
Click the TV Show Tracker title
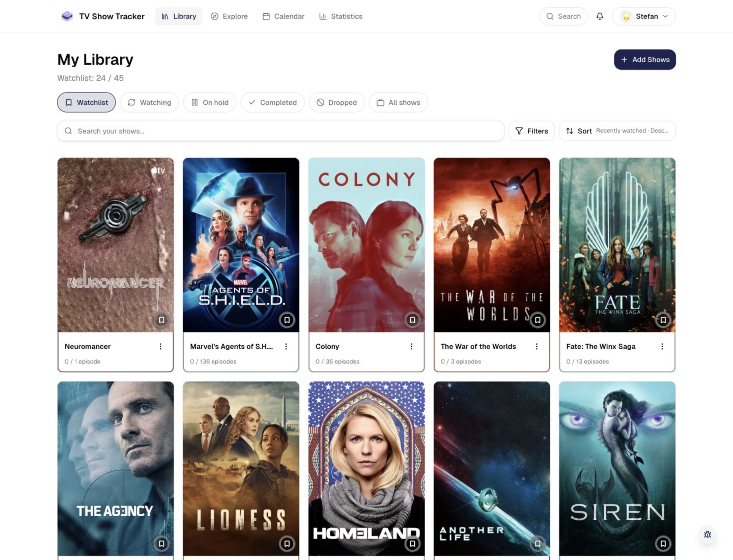pyautogui.click(x=112, y=16)
